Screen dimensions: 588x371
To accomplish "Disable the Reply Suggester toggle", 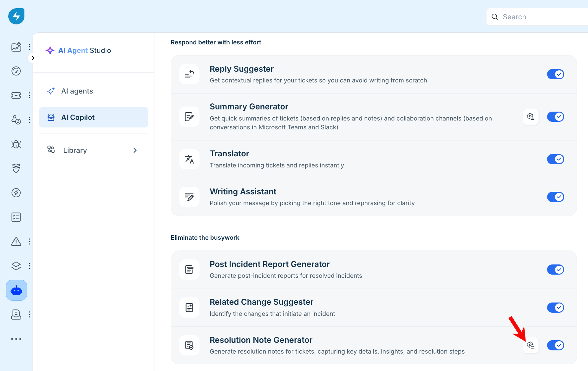I will coord(555,74).
